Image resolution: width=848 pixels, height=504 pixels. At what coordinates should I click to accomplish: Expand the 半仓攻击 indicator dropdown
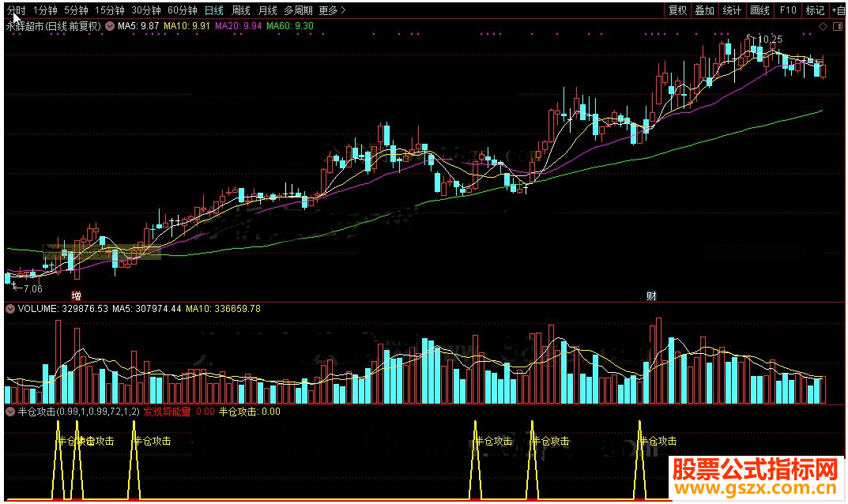10,412
